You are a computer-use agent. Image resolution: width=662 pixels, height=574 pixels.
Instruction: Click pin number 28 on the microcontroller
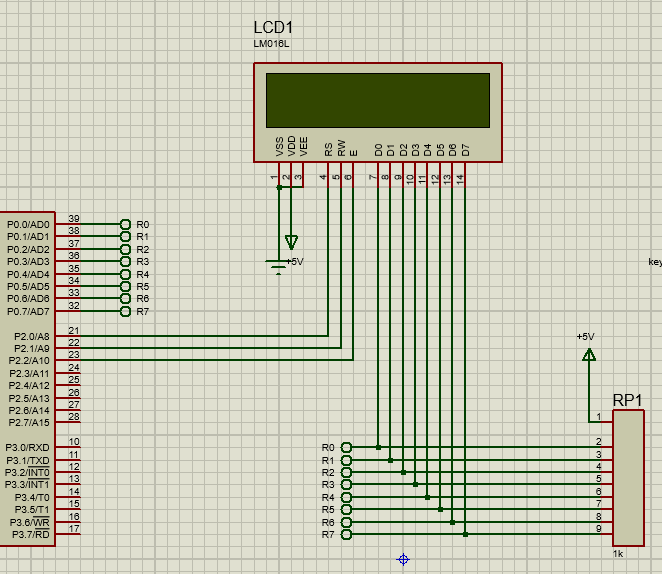point(74,417)
